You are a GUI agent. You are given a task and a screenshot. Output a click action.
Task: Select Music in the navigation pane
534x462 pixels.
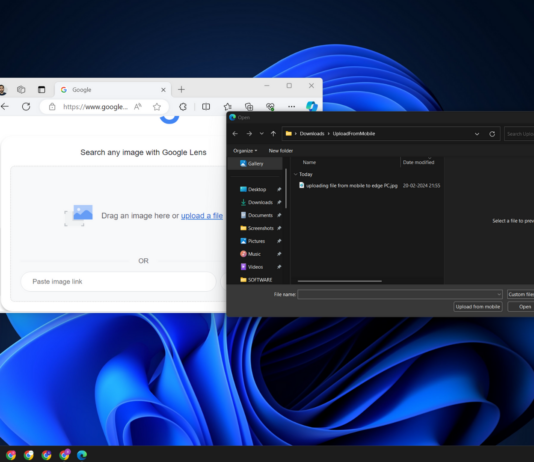coord(254,254)
